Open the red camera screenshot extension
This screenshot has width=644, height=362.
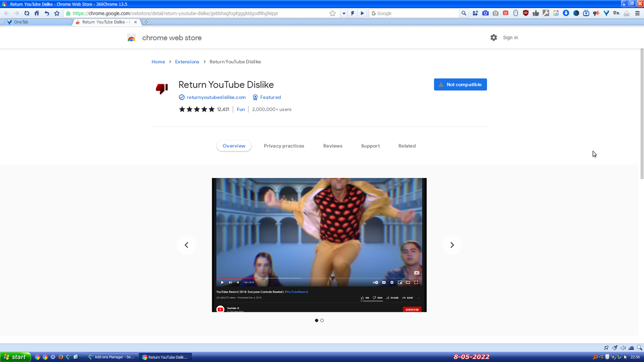pos(506,13)
